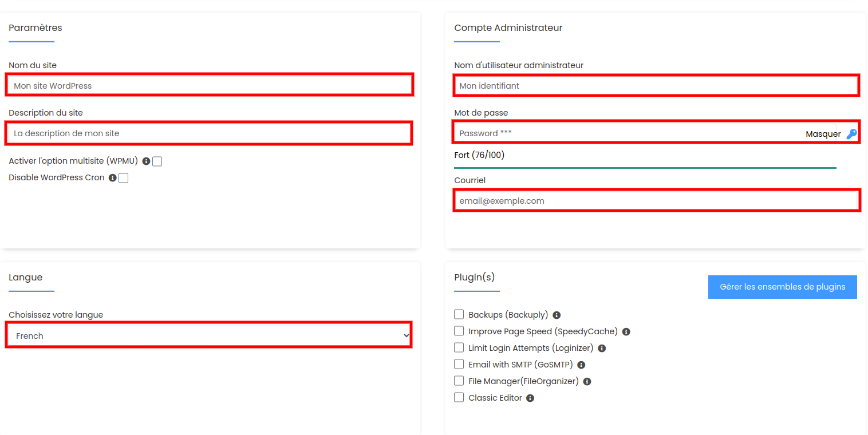Click info icon next to Loginizer plugin

[x=602, y=349]
